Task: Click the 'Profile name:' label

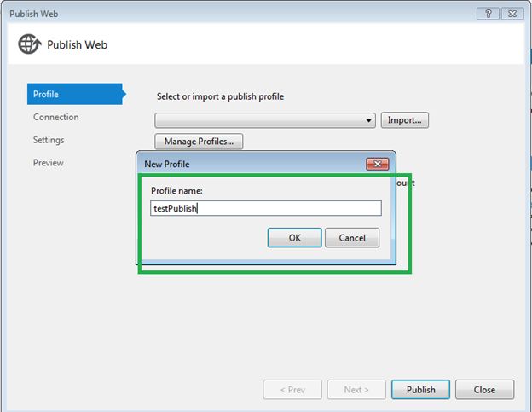Action: click(x=176, y=191)
